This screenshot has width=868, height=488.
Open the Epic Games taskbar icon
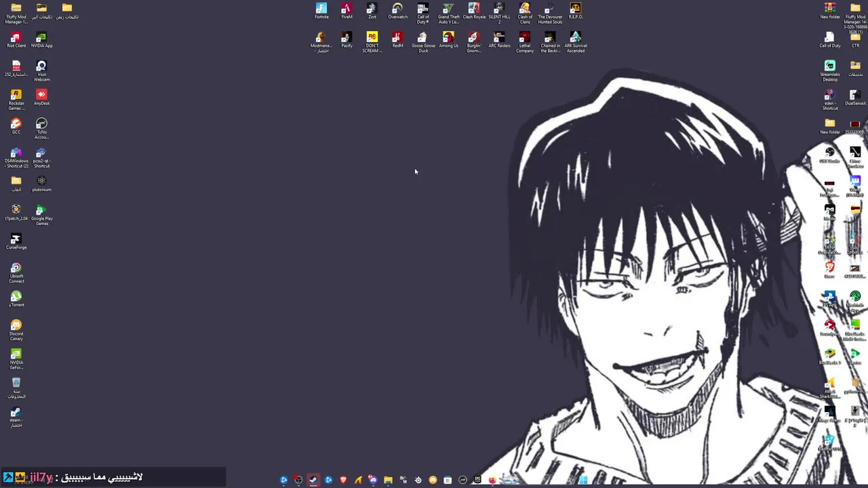pos(477,479)
